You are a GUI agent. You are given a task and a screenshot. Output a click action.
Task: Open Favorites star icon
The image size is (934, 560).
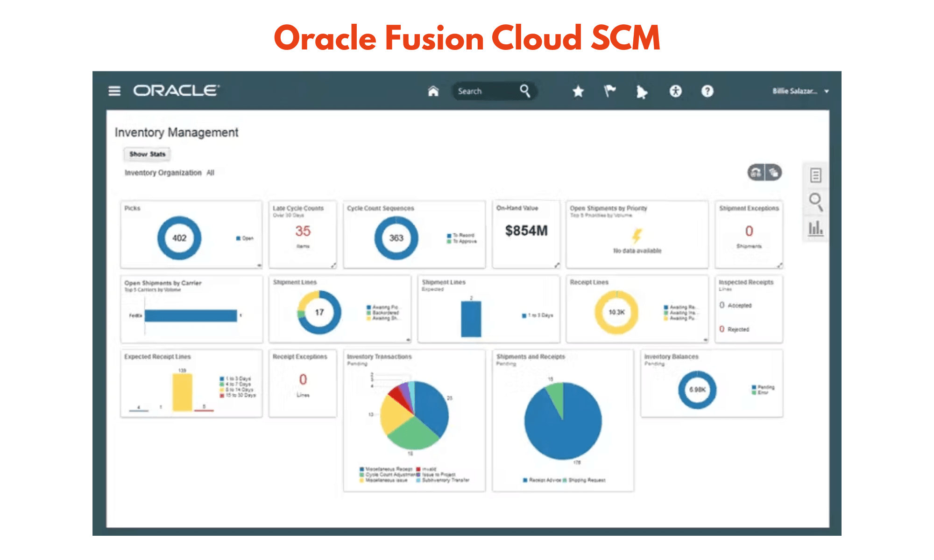578,91
